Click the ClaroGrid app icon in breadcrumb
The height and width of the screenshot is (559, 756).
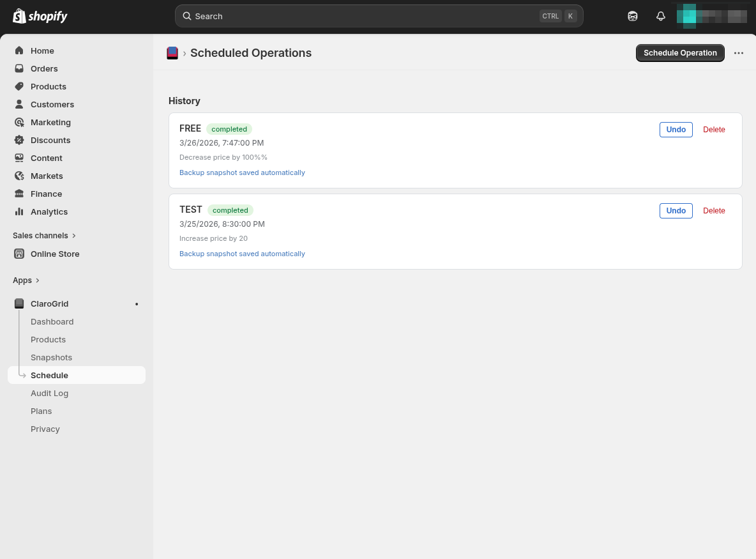(x=172, y=53)
